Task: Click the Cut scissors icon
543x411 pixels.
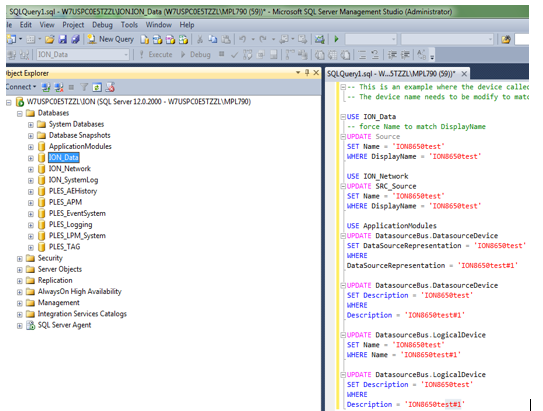Action: (x=200, y=39)
